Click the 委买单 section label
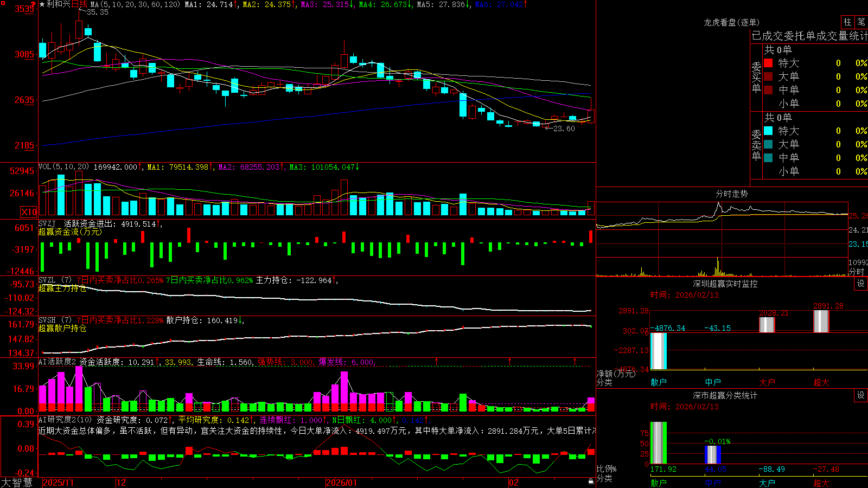868x488 pixels. [x=756, y=77]
